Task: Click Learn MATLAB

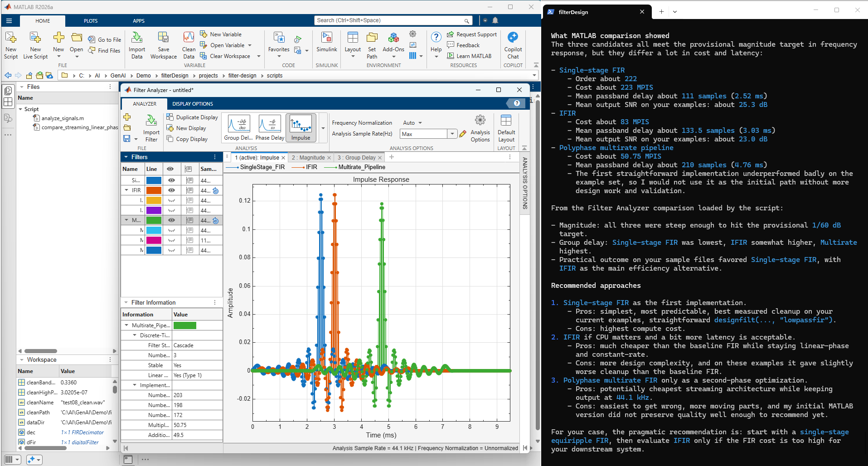Action: click(469, 56)
